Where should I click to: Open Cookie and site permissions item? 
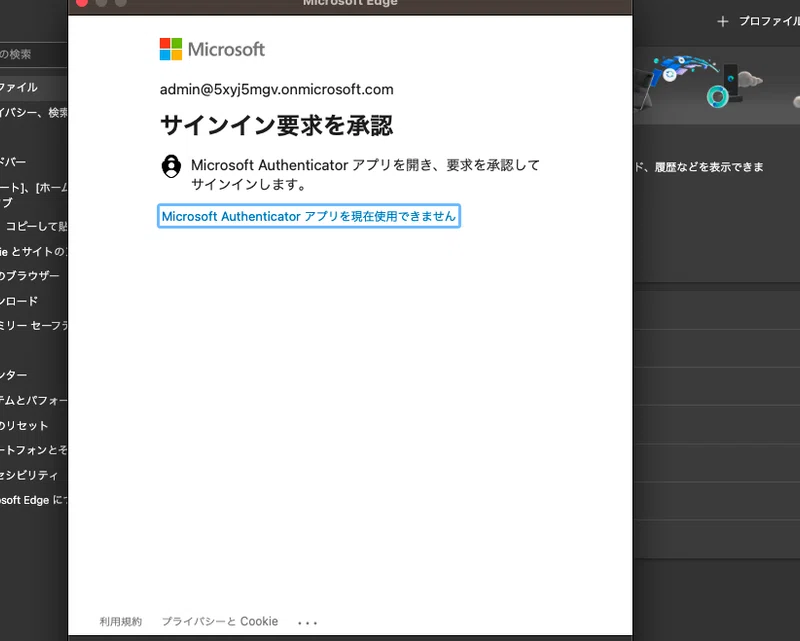coord(33,251)
